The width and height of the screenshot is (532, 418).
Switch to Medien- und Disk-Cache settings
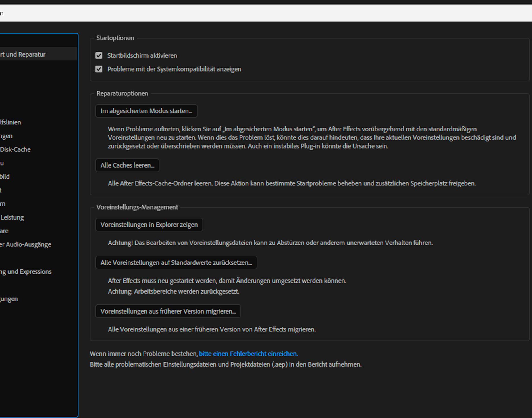click(x=15, y=149)
